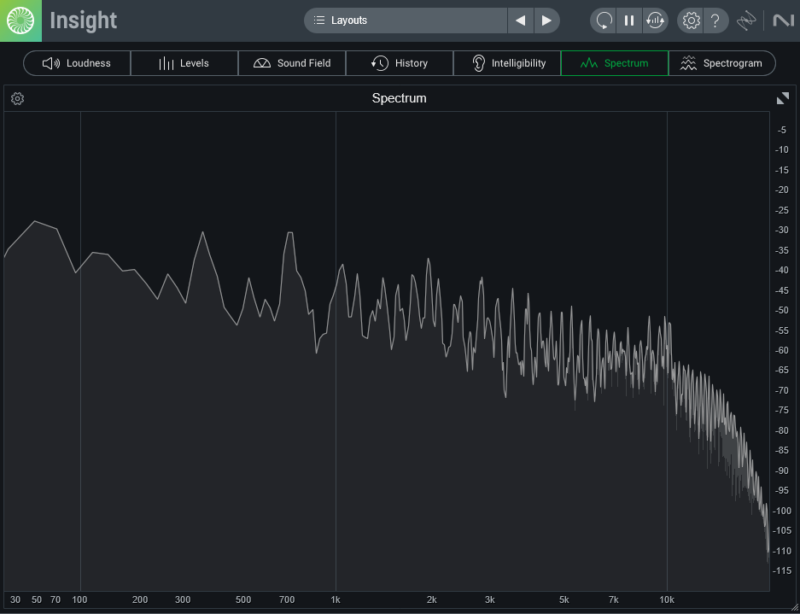Open the global settings gear in top bar
800x614 pixels.
pyautogui.click(x=691, y=20)
